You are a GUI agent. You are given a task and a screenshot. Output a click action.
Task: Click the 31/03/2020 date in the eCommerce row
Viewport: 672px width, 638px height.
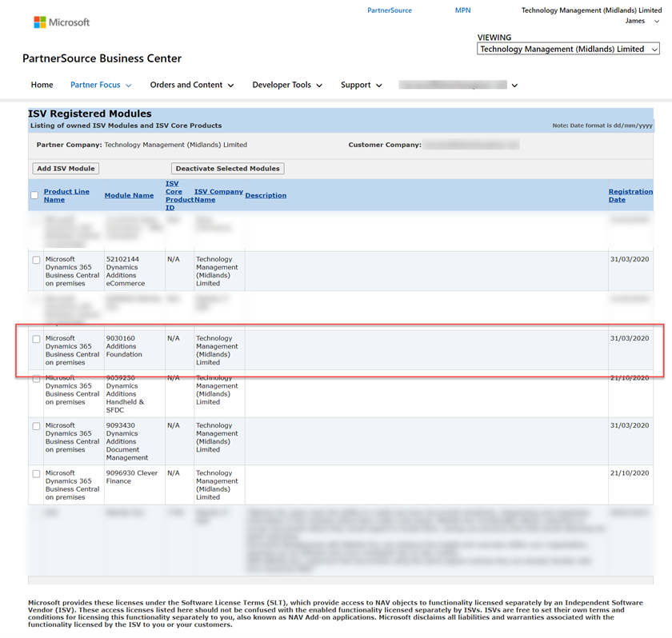coord(630,259)
